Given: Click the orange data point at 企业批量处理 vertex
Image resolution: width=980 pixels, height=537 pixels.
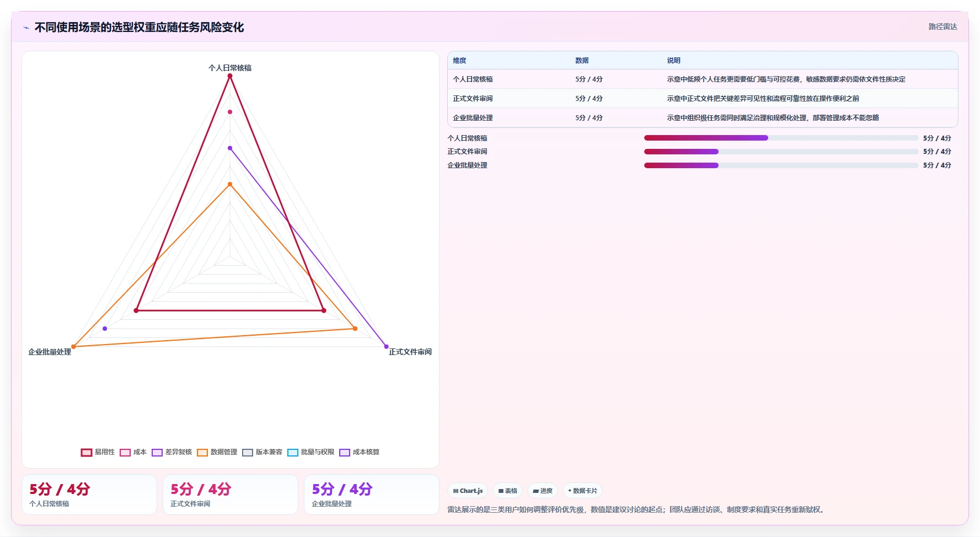Looking at the screenshot, I should pos(73,347).
